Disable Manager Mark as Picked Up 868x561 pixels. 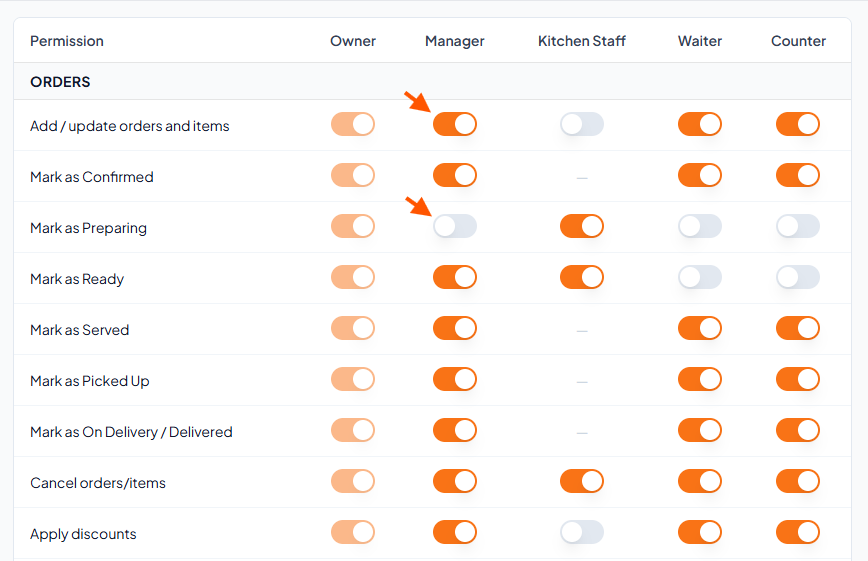click(x=454, y=379)
